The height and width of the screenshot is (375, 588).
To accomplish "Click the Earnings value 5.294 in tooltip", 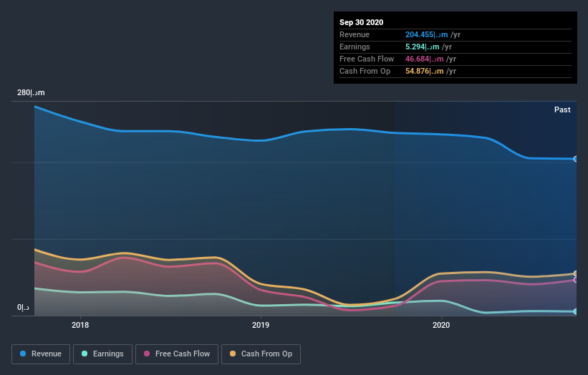I will tap(423, 47).
